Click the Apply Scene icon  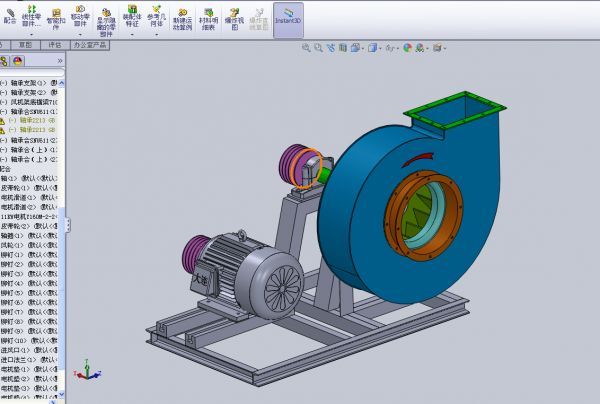[420, 48]
